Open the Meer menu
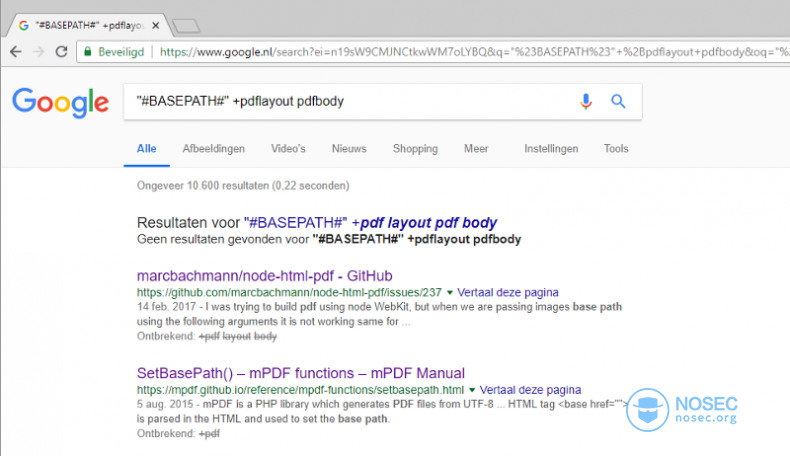Screen dimensions: 790x456 click(476, 149)
